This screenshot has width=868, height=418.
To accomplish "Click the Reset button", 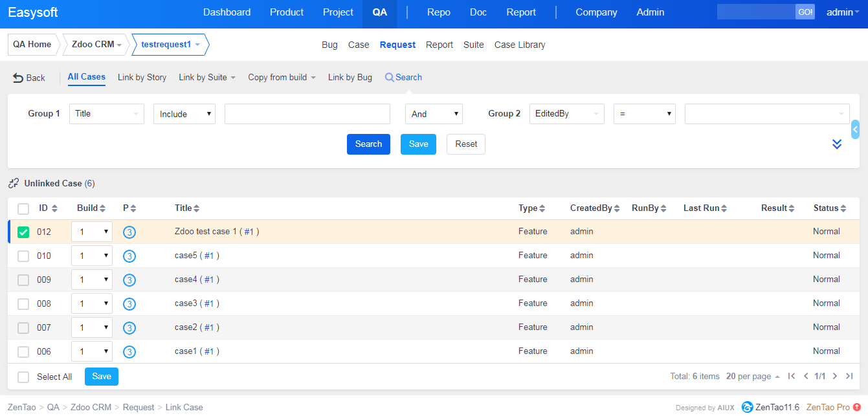I will click(x=465, y=144).
